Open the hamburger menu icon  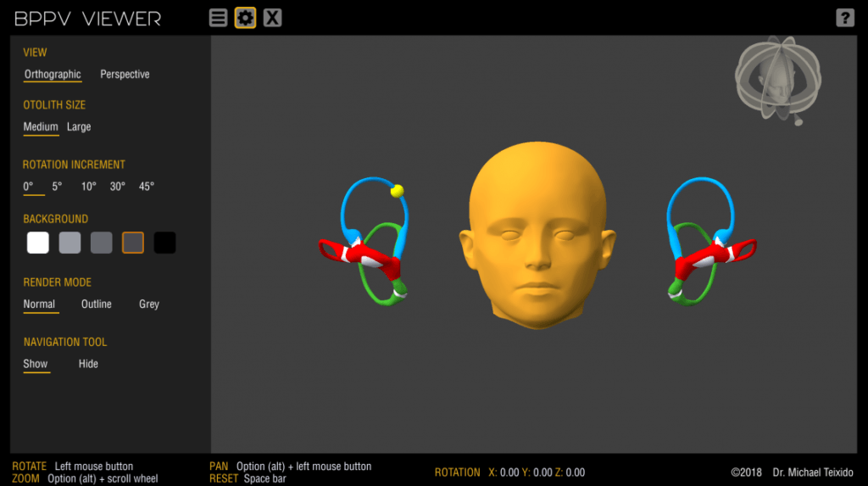pyautogui.click(x=218, y=18)
